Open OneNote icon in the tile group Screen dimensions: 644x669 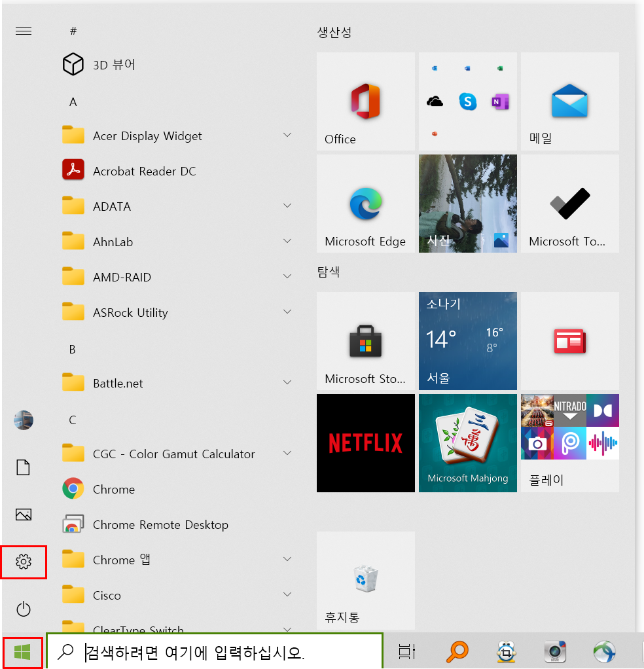click(500, 102)
